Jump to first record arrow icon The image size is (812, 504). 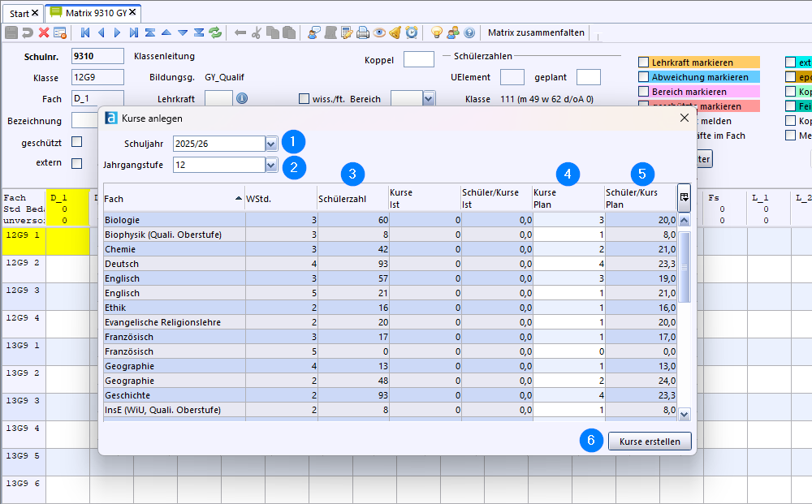tap(85, 33)
